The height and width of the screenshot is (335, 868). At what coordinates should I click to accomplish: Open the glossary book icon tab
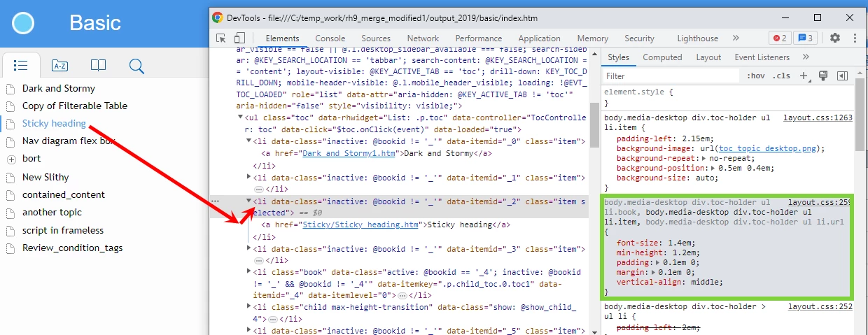[99, 66]
